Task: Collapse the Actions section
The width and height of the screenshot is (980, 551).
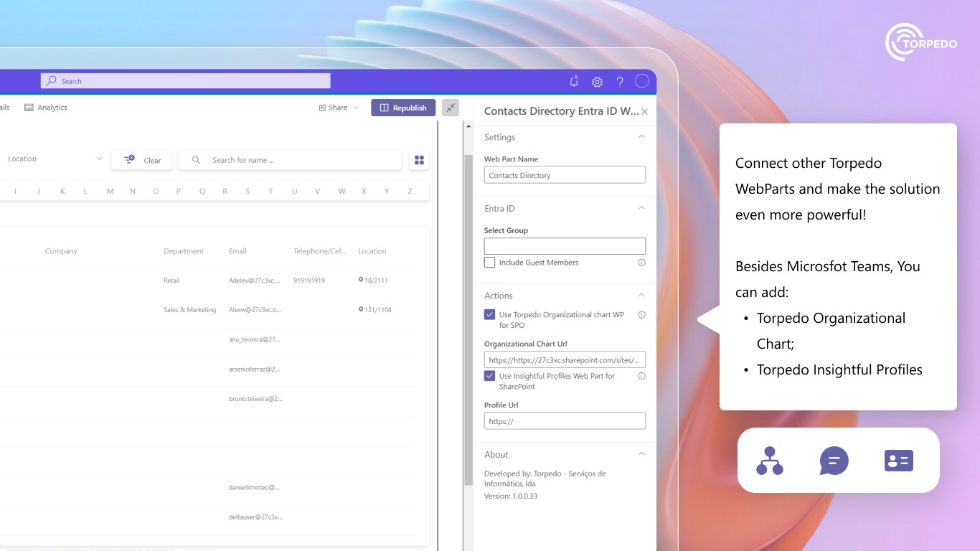Action: [x=641, y=295]
